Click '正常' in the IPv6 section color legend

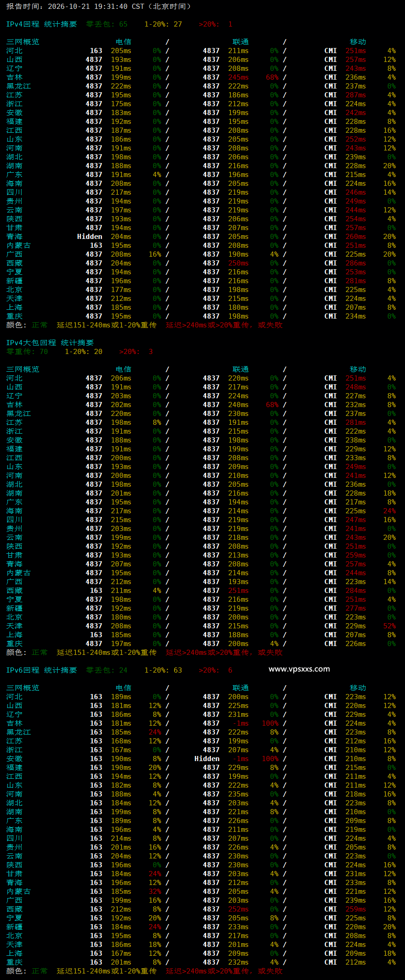(x=40, y=971)
